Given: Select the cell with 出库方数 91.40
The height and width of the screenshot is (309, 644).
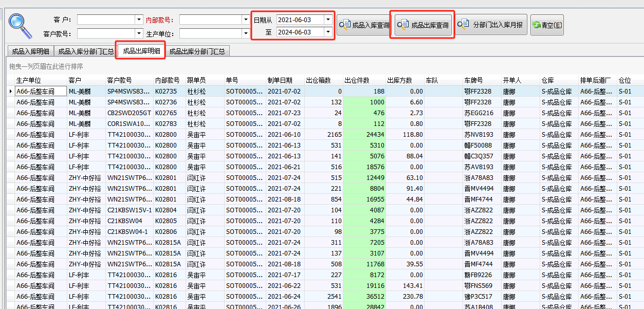Looking at the screenshot, I should pyautogui.click(x=405, y=188).
